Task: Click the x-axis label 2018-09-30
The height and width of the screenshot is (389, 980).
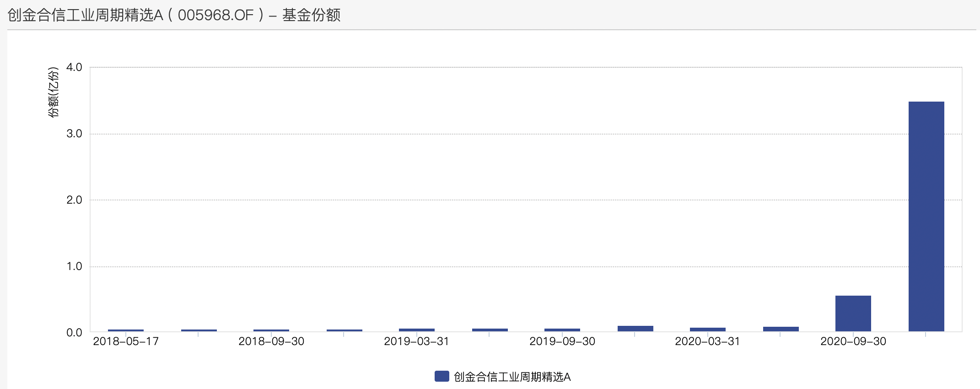Action: pyautogui.click(x=271, y=341)
